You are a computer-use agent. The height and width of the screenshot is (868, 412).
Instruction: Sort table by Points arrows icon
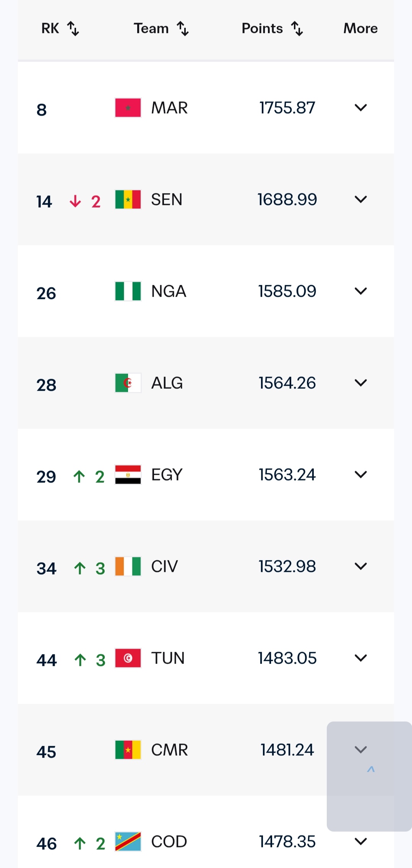point(297,29)
